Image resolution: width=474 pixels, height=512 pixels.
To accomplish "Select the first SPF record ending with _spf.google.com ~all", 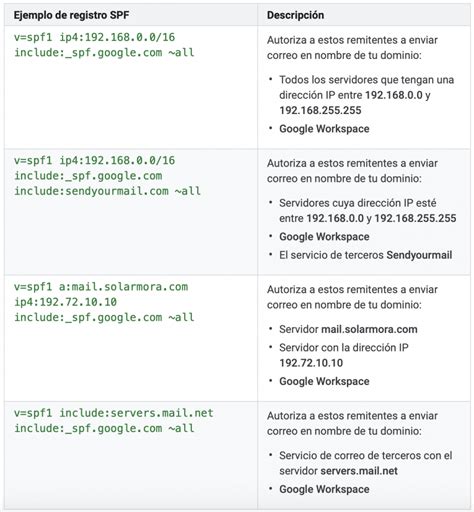I will (x=104, y=45).
